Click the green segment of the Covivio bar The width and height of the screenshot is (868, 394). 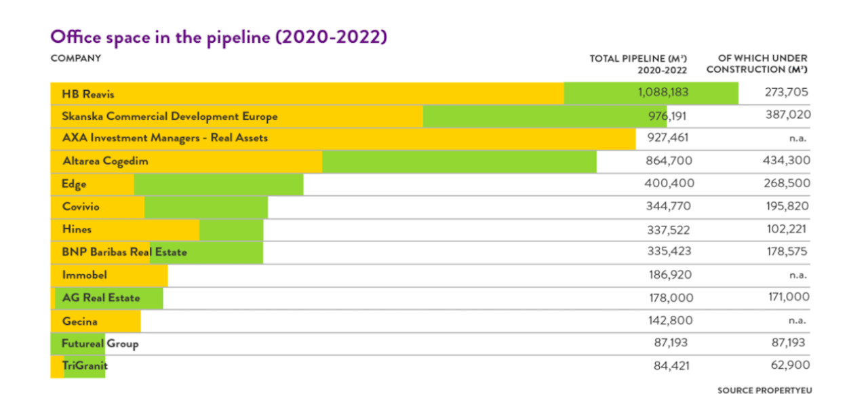tap(206, 208)
